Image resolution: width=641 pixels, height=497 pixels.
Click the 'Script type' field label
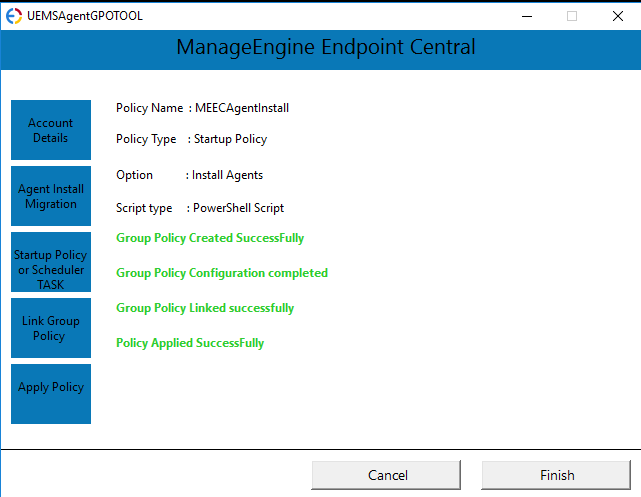click(144, 208)
